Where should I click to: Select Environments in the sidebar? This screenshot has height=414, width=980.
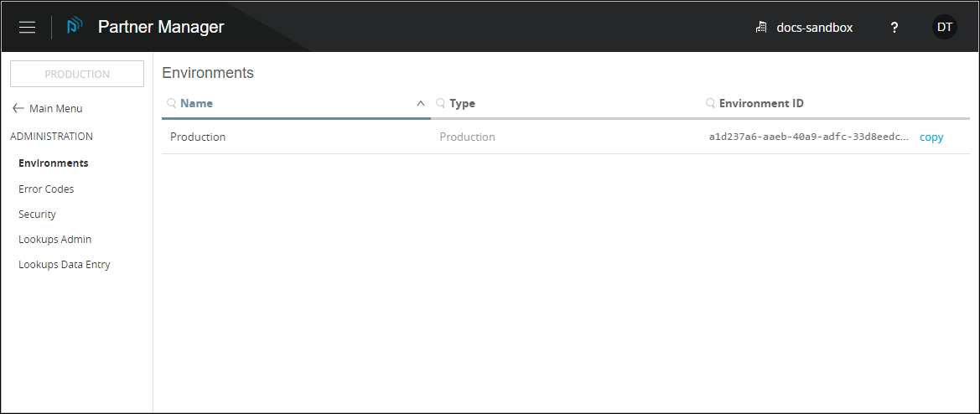[53, 163]
